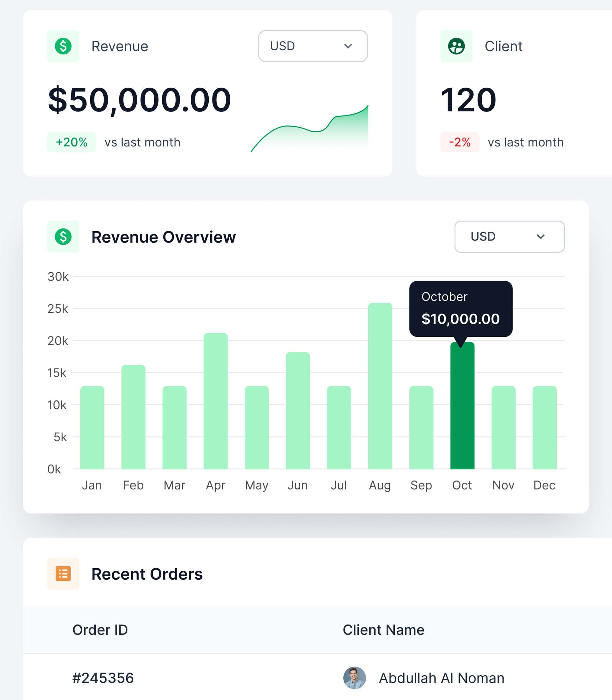
Task: Click the Recent Orders list icon
Action: pyautogui.click(x=63, y=574)
